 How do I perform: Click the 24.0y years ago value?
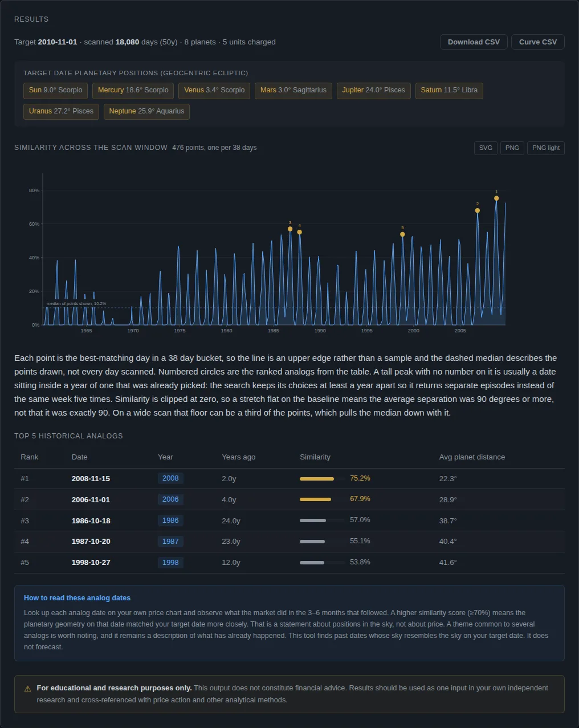231,521
